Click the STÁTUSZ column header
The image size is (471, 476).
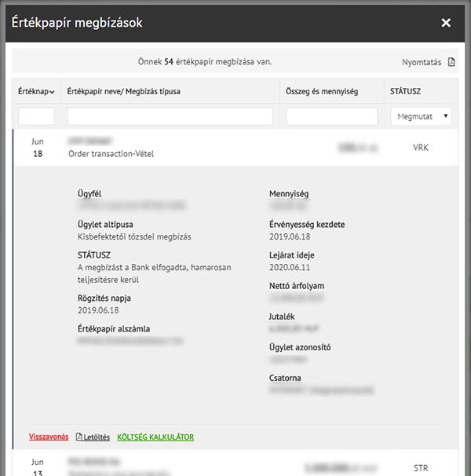[405, 92]
